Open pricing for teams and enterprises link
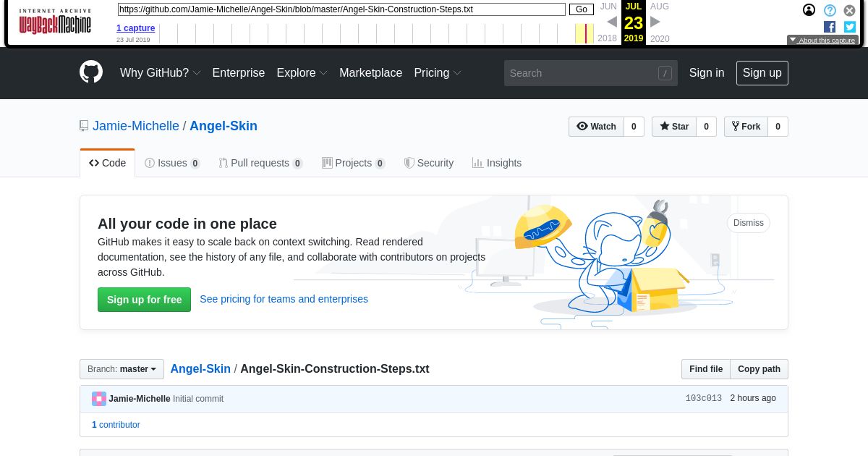Screen dimensions: 868x456 tap(284, 299)
